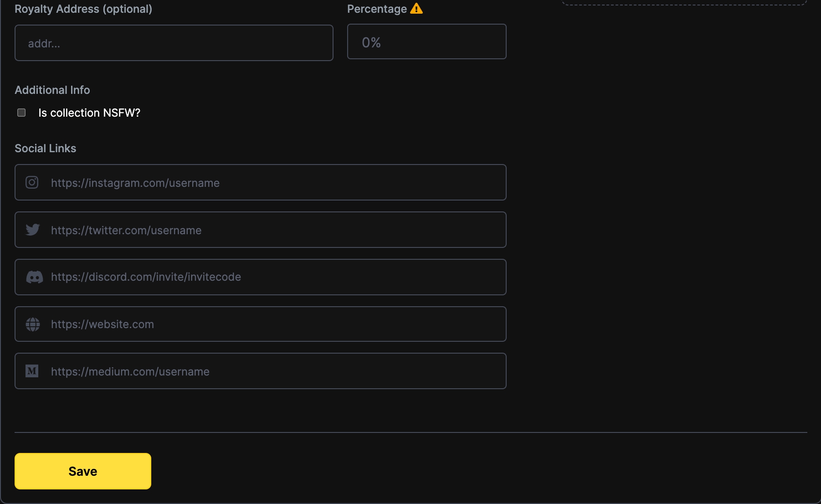
Task: Click the Medium logo icon
Action: 32,371
